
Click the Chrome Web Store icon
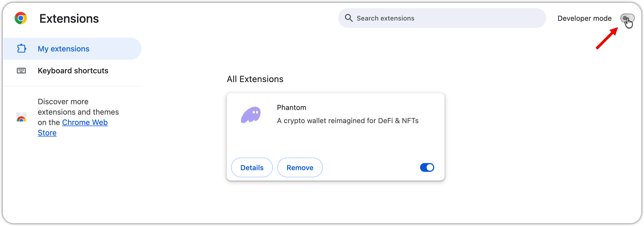(x=21, y=117)
